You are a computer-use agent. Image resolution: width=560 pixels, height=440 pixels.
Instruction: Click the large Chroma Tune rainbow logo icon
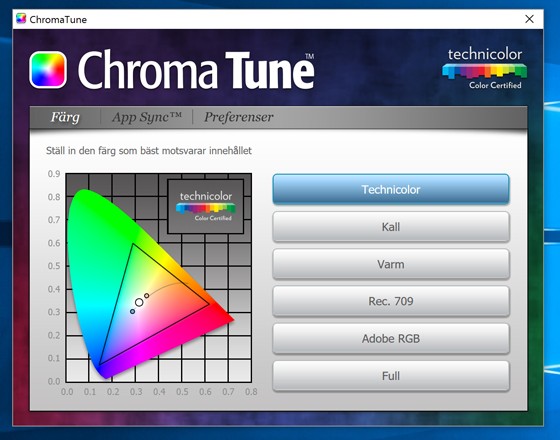coord(48,70)
